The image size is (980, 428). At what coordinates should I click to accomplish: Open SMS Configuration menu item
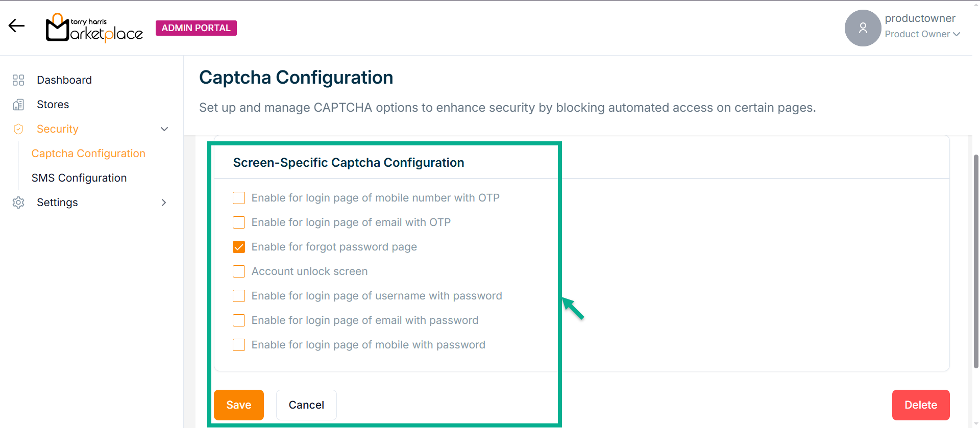79,178
